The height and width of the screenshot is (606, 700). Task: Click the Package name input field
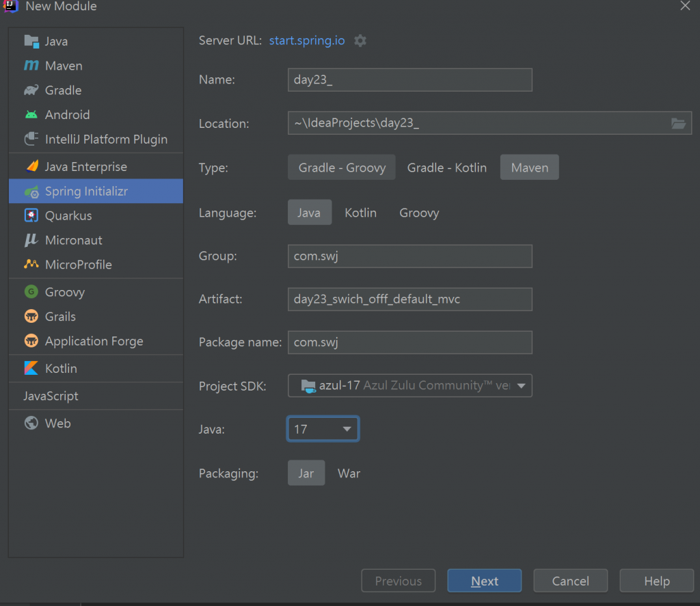(410, 342)
